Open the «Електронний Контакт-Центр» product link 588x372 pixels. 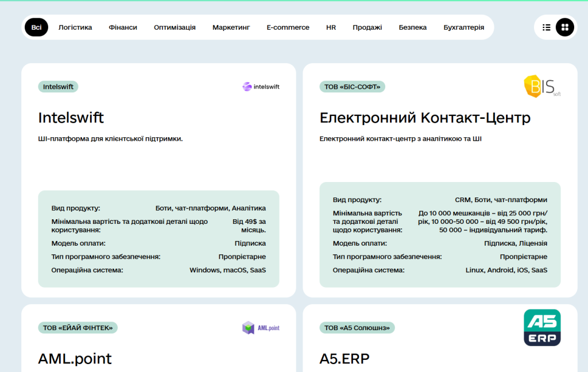[425, 117]
